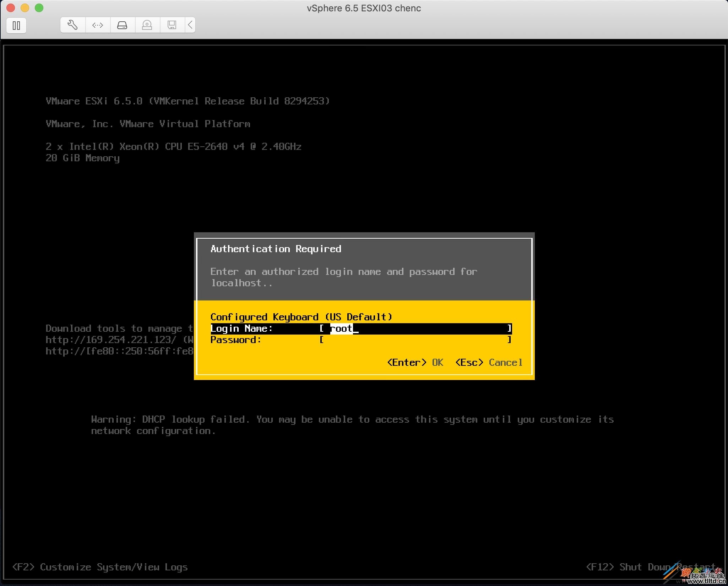Click 'Configured Keyboard (US Default)' text
Viewport: 728px width, 586px height.
click(x=301, y=317)
